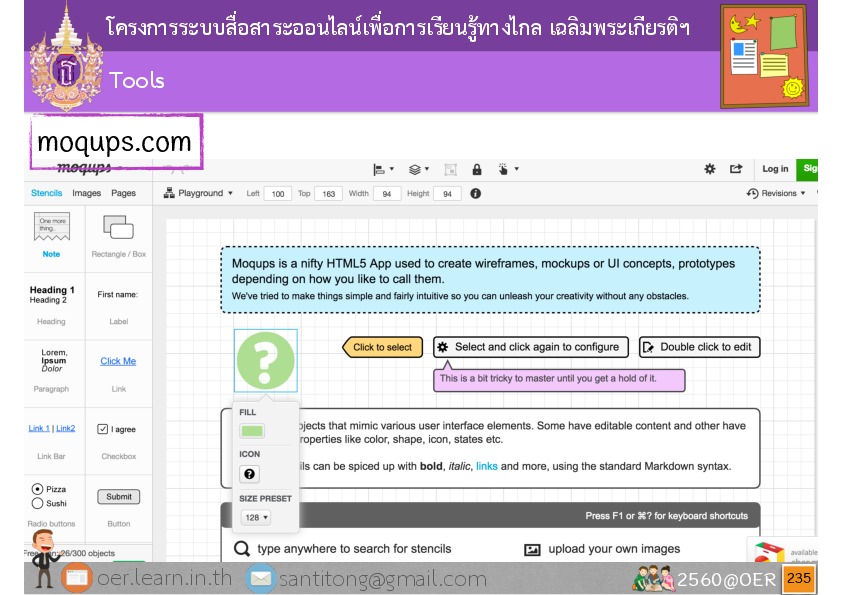Click the Link2 link
Screen dimensions: 842x595
click(66, 429)
